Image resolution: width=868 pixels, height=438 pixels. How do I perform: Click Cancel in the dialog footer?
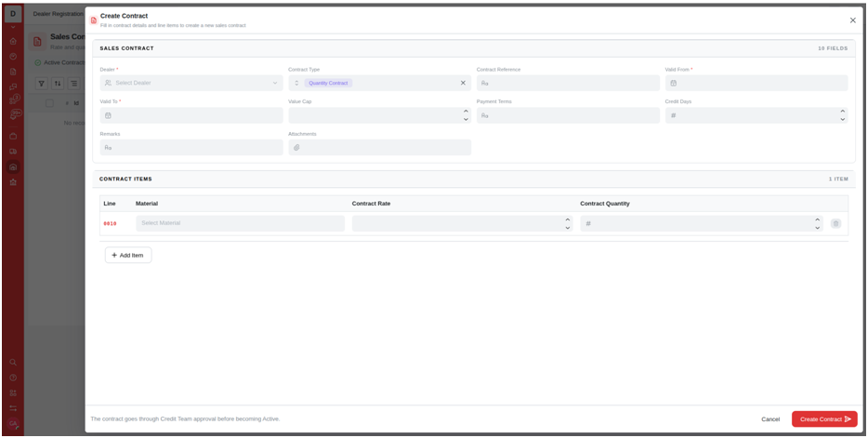click(770, 419)
